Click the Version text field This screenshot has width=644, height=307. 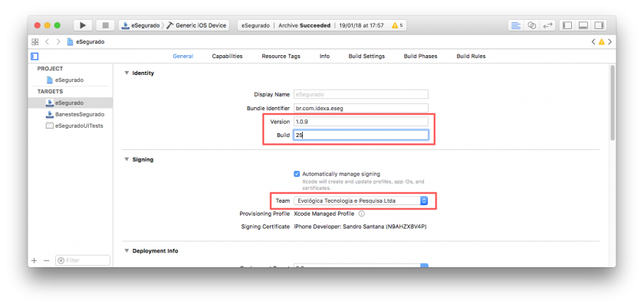pos(360,122)
